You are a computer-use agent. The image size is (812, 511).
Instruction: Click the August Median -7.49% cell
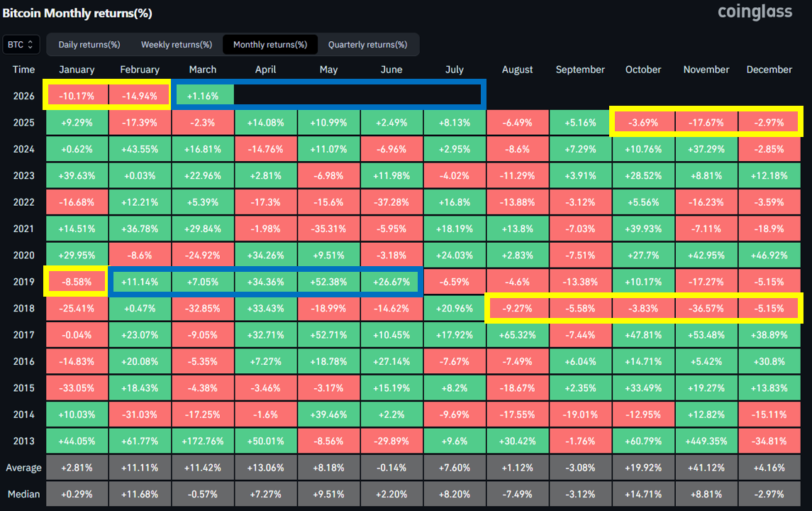tap(517, 494)
